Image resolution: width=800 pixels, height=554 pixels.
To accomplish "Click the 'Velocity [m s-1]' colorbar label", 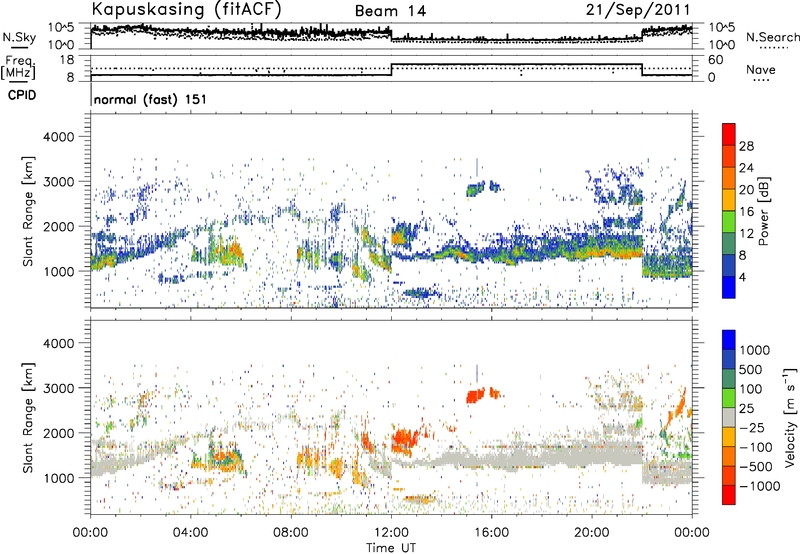I will click(790, 417).
